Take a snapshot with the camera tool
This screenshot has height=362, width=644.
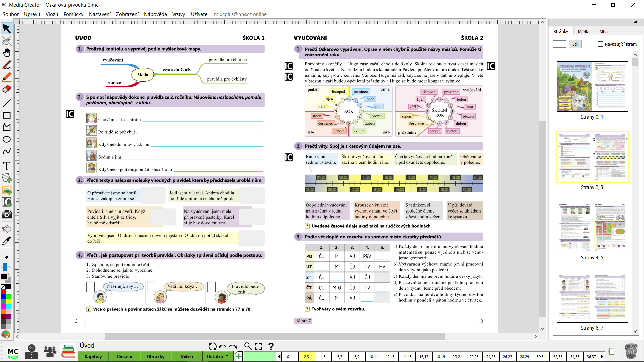(6, 215)
